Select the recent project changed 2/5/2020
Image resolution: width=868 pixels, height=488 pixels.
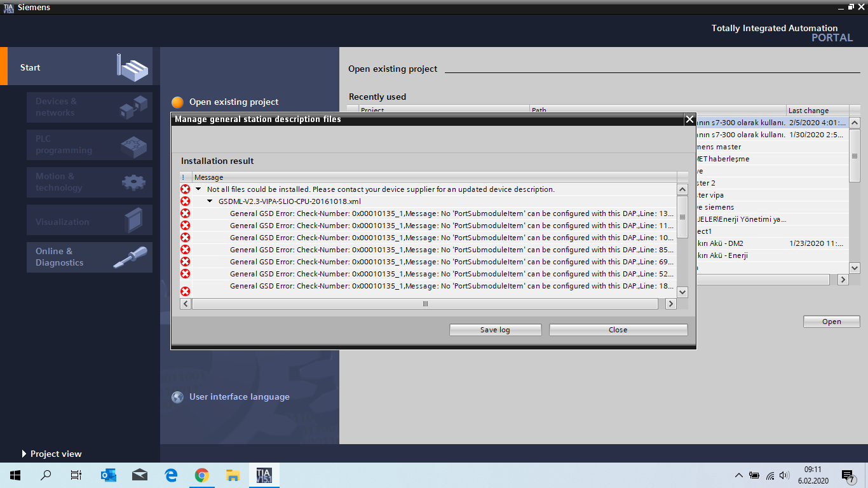(773, 123)
